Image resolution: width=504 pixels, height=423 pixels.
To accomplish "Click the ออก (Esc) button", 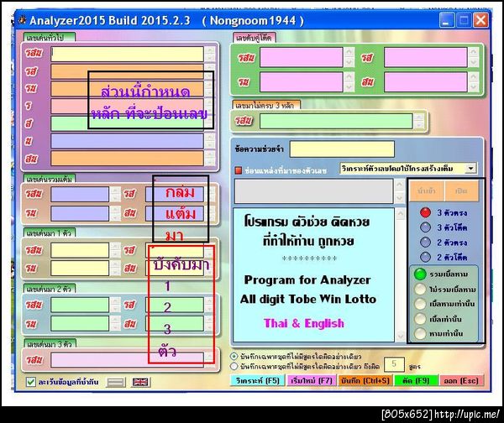I will point(461,380).
